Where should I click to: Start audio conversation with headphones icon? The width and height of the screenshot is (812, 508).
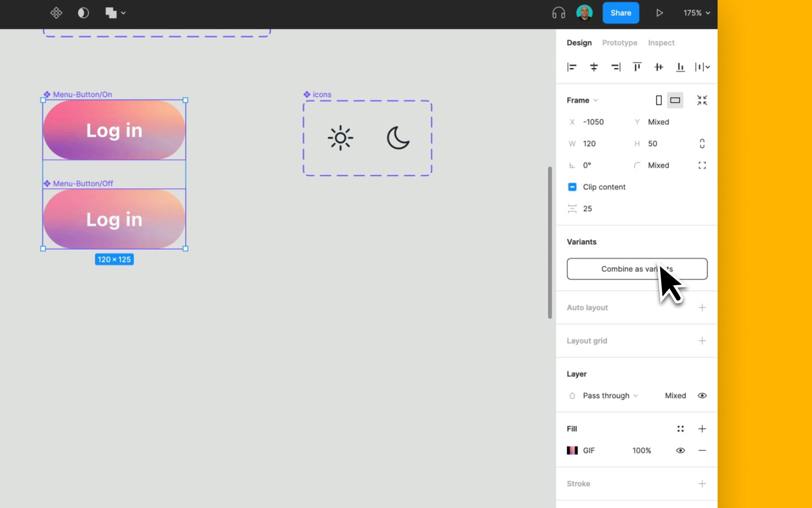[558, 13]
